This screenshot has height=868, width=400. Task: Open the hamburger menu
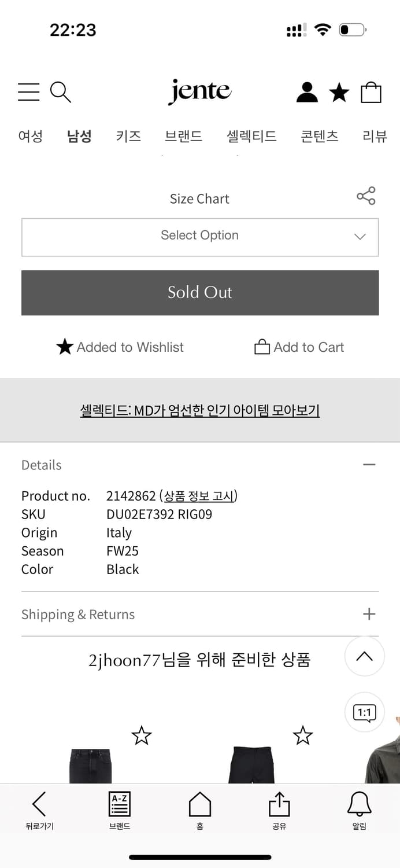point(28,91)
